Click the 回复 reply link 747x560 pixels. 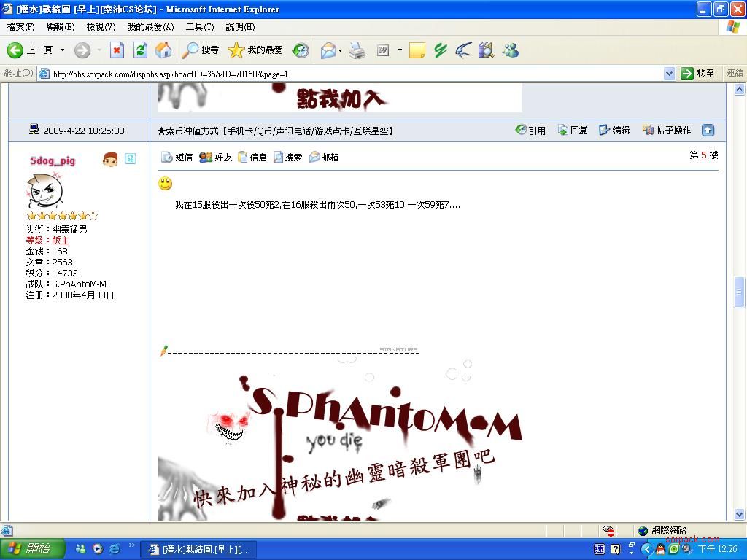coord(573,131)
